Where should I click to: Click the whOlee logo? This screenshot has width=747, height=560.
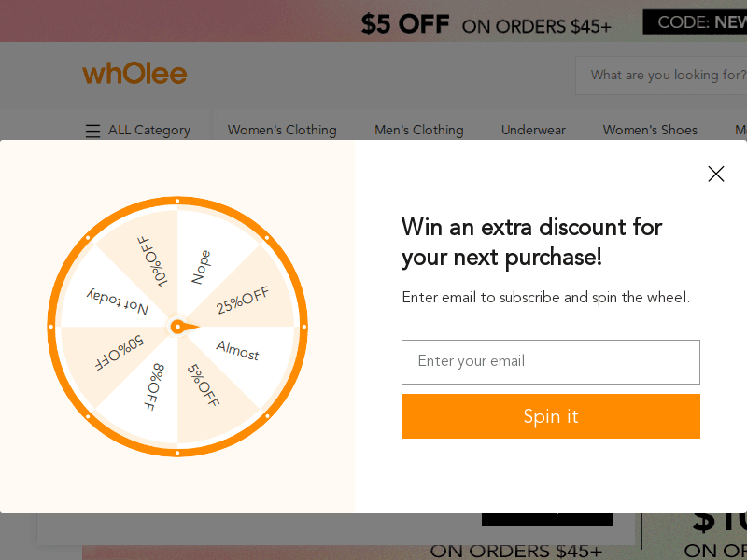pos(134,74)
